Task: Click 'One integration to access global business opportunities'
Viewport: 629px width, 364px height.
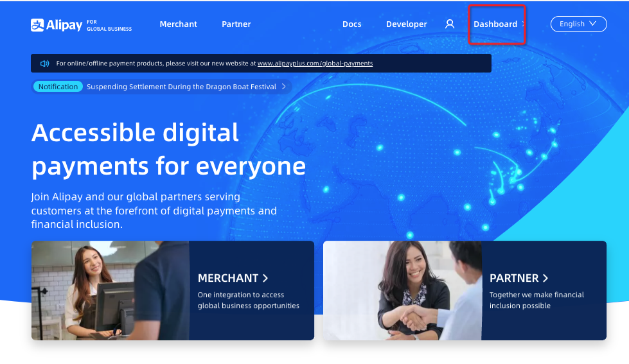Action: click(x=248, y=300)
